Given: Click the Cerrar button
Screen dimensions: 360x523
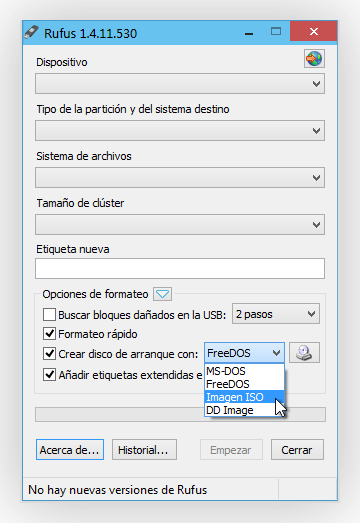Looking at the screenshot, I should click(297, 450).
